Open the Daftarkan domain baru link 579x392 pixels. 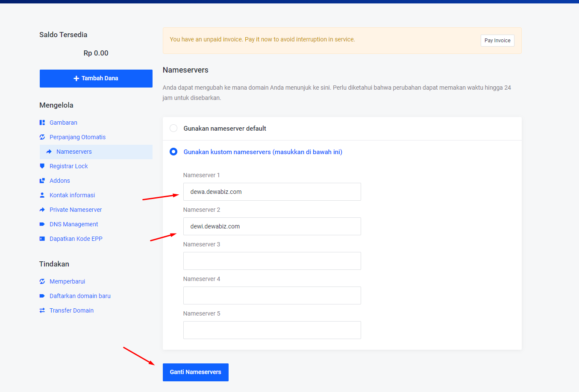80,296
